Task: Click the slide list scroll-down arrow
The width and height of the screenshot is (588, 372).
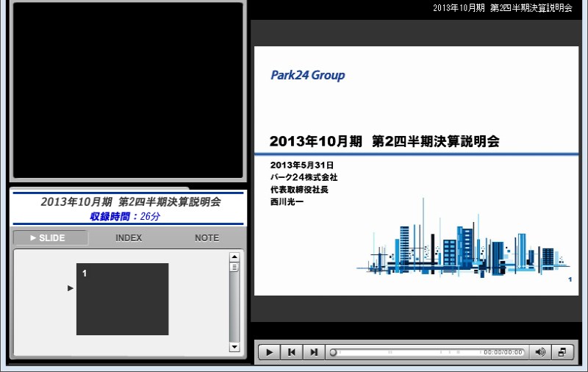Action: coord(234,347)
